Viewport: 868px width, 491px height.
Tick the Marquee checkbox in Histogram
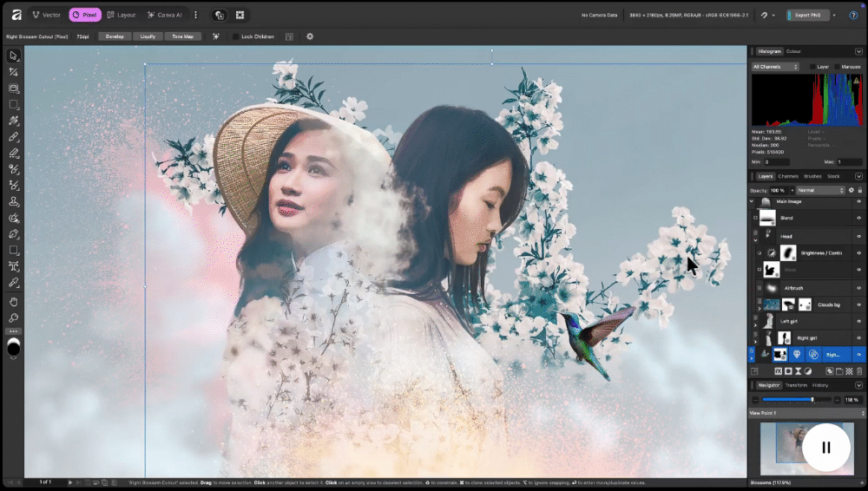click(837, 67)
